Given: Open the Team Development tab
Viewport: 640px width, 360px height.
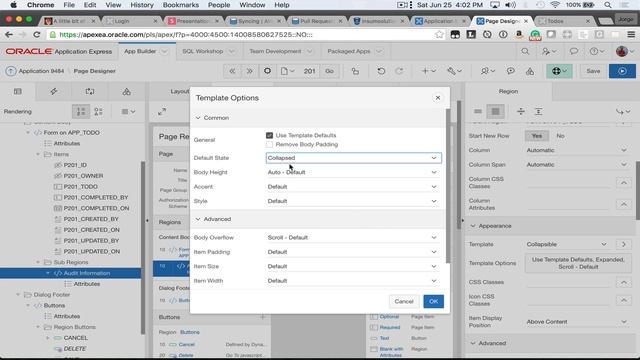Looking at the screenshot, I should [275, 51].
